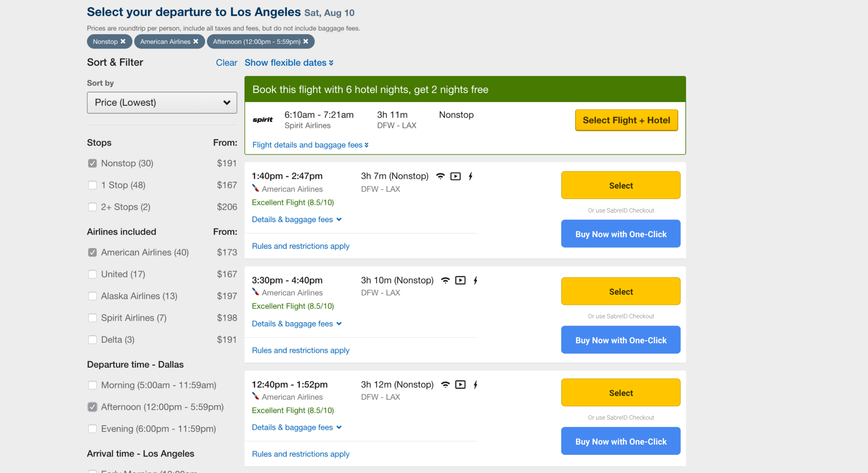The width and height of the screenshot is (868, 473).
Task: Select the 12:40pm - 1:52pm flight
Action: (621, 393)
